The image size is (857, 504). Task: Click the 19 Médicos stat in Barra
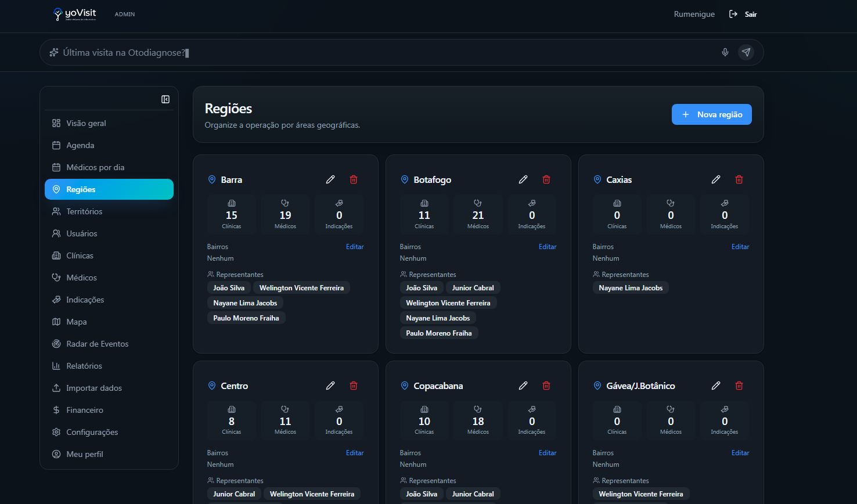285,214
